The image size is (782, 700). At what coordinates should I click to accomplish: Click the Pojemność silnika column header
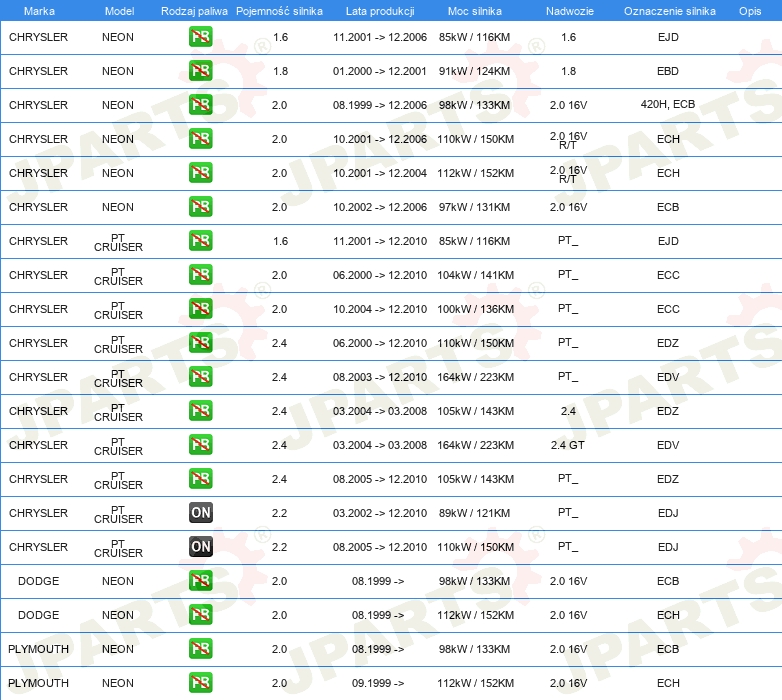click(279, 11)
